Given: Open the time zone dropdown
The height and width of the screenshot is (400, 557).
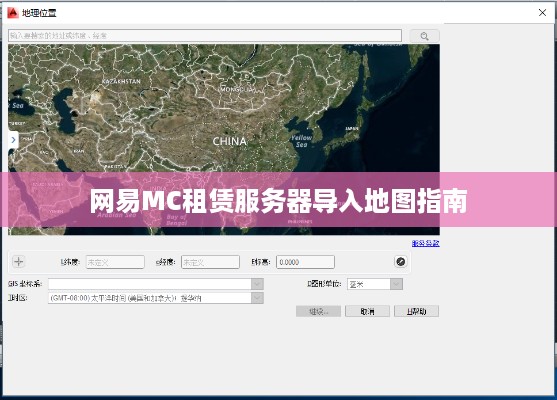Looking at the screenshot, I should 257,298.
